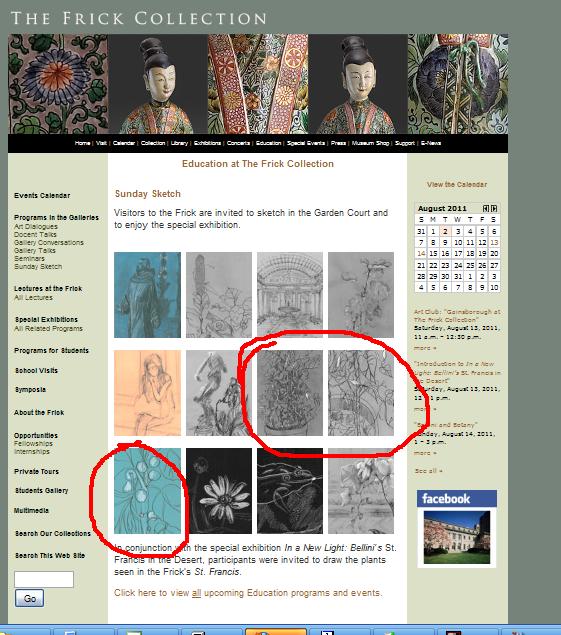Open the peach seated woman sketch thumbnail

[x=147, y=393]
